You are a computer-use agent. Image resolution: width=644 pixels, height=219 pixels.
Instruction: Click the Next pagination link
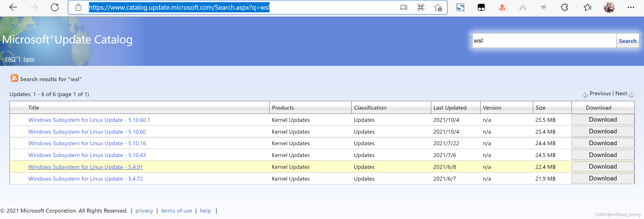tap(621, 93)
